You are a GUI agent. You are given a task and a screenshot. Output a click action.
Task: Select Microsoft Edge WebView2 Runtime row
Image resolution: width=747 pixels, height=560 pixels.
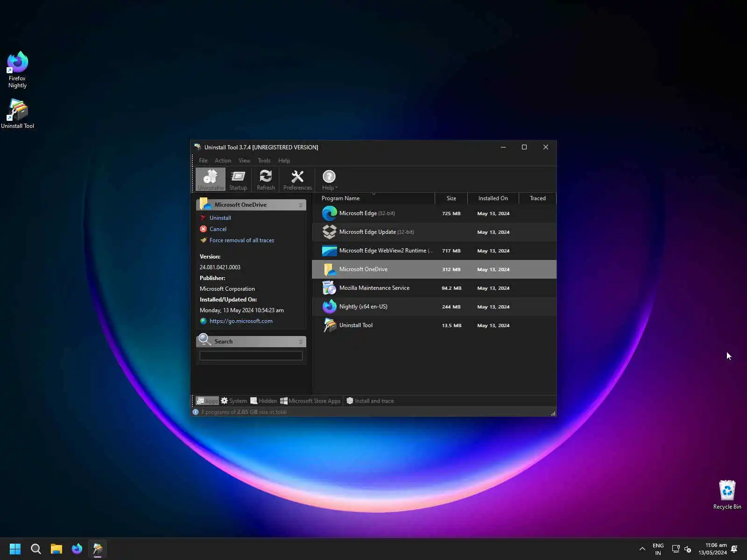(434, 251)
